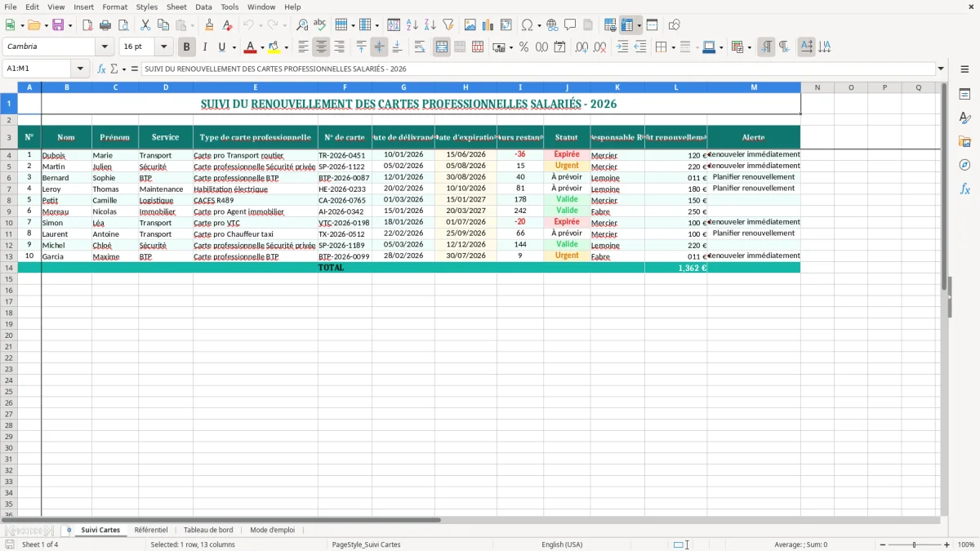Open the sidebar Properties panel
Image resolution: width=980 pixels, height=551 pixels.
tap(964, 94)
